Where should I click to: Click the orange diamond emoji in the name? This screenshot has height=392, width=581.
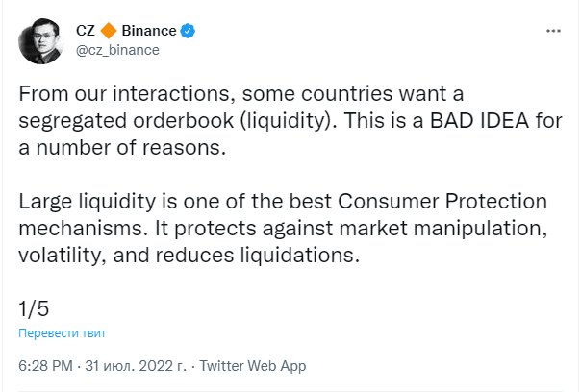click(109, 31)
